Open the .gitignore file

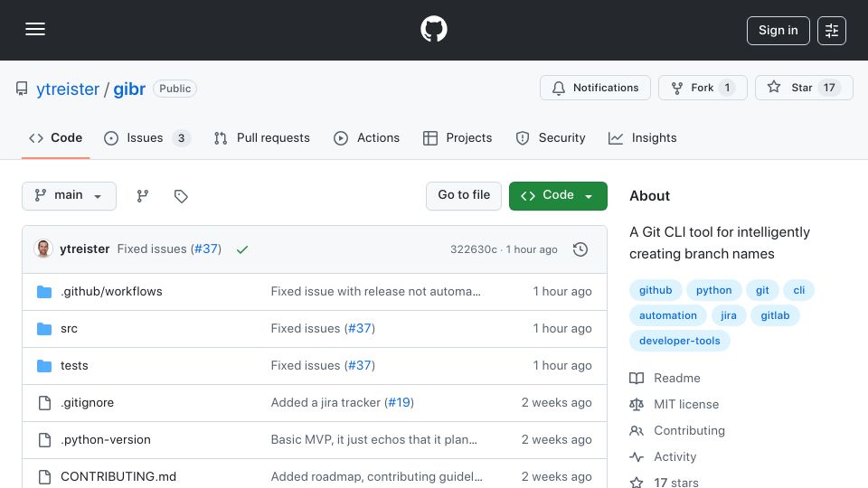[x=87, y=403]
